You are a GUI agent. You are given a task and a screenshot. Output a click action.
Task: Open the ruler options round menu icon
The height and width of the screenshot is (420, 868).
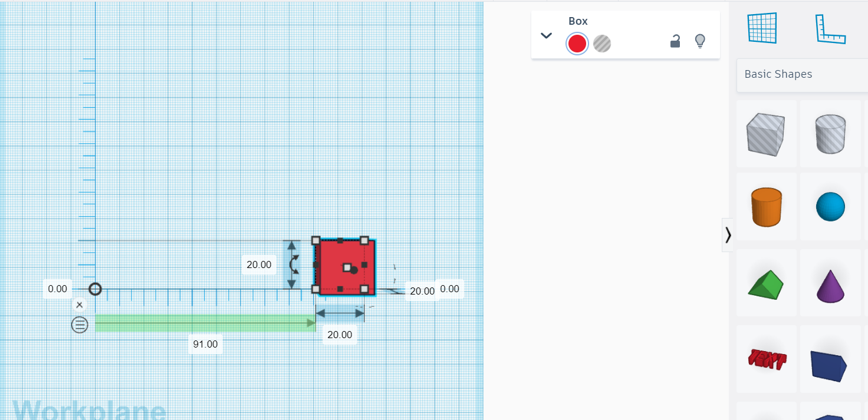pyautogui.click(x=80, y=325)
